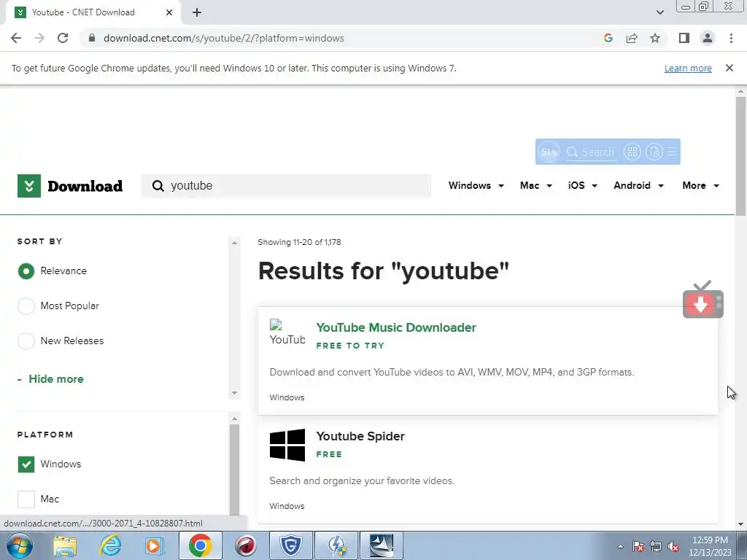Click the network tray icon
Viewport: 747px width, 560px height.
coord(656,547)
